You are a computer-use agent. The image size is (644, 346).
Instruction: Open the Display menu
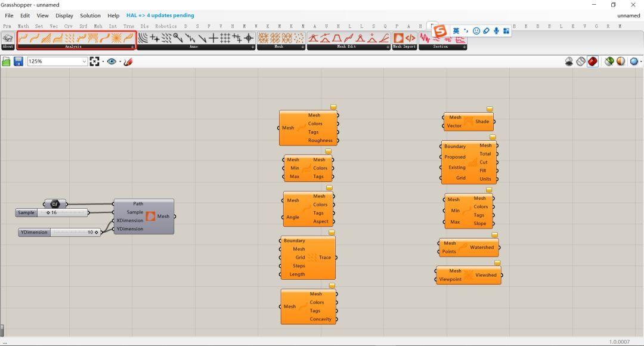click(x=64, y=16)
